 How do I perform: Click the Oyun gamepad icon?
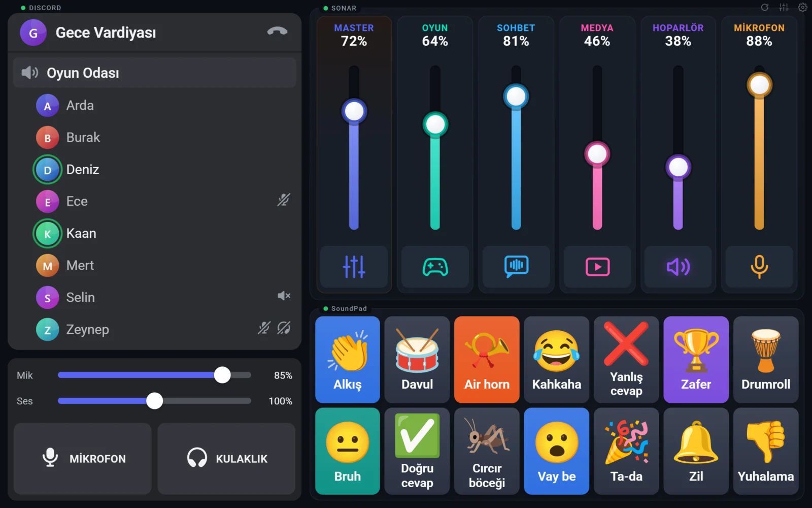[435, 267]
